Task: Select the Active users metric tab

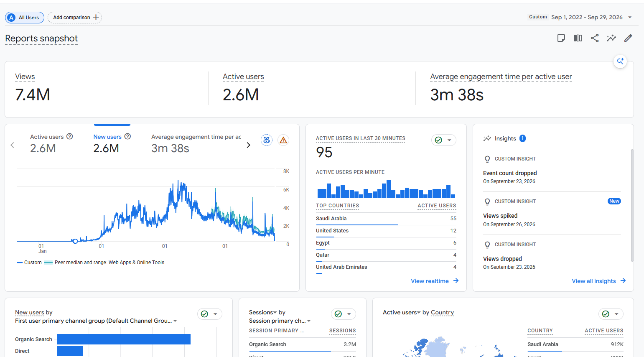Action: point(51,144)
